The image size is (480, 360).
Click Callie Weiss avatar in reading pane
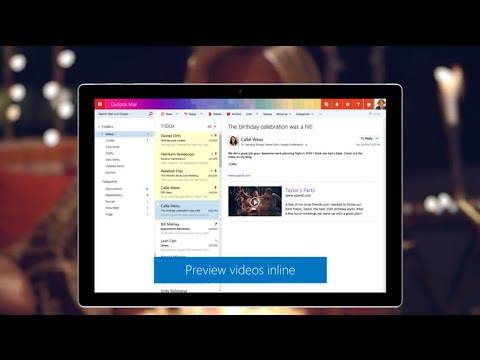click(x=233, y=140)
